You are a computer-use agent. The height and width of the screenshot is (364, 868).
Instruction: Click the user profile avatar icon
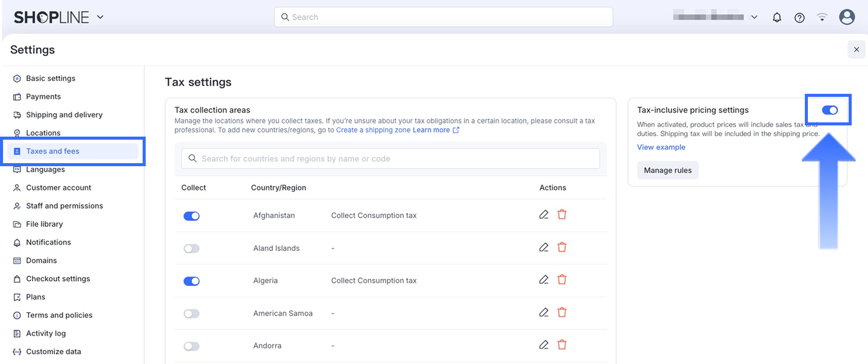click(x=847, y=17)
